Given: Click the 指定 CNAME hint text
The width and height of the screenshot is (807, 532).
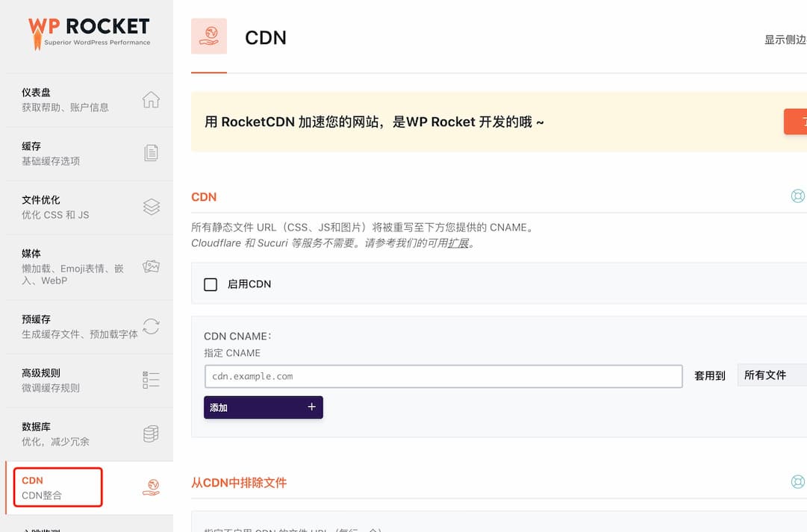Looking at the screenshot, I should point(232,353).
